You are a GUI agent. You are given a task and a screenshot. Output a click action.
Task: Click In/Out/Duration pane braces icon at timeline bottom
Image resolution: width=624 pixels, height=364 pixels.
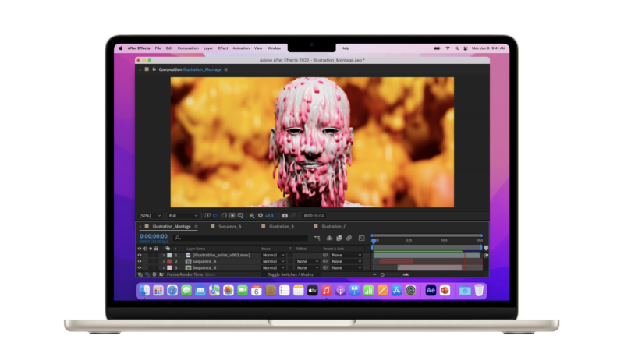coord(154,274)
